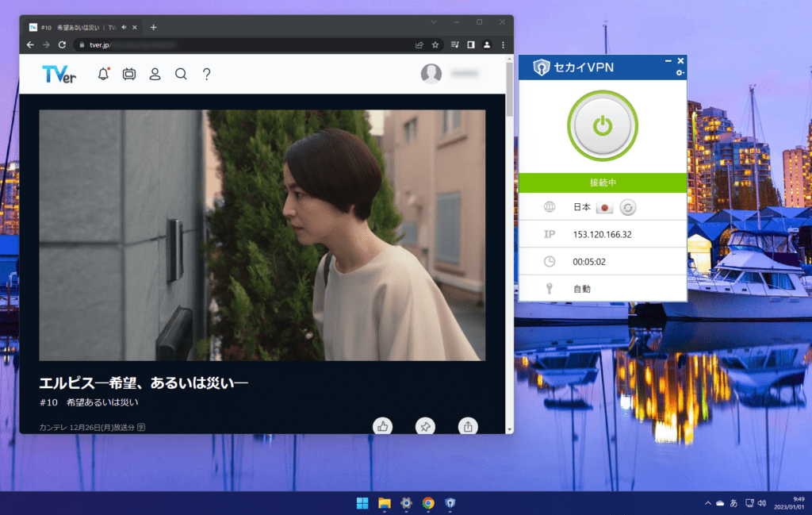Viewport: 812px width, 515px height.
Task: Click the page scrollbar up arrow
Action: click(510, 59)
